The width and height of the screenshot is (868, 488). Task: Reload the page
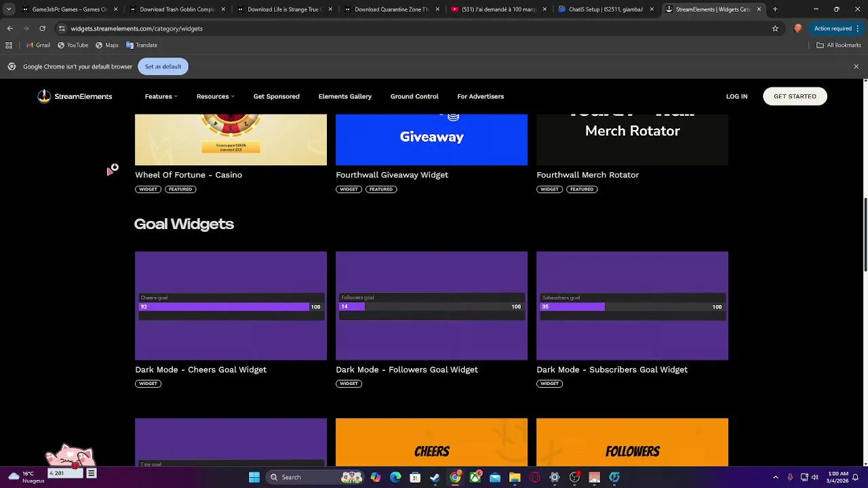pyautogui.click(x=42, y=28)
